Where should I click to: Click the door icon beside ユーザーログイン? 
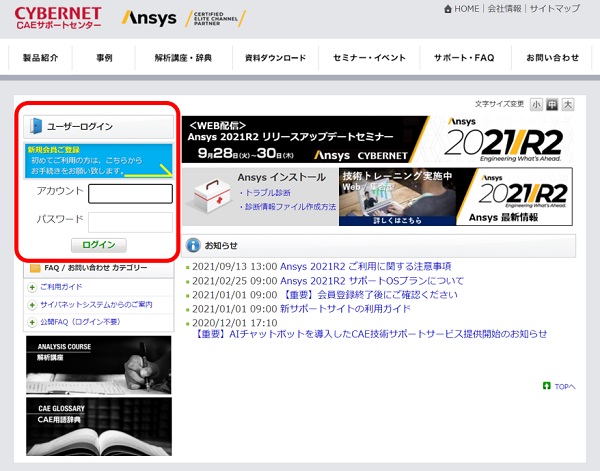[36, 126]
